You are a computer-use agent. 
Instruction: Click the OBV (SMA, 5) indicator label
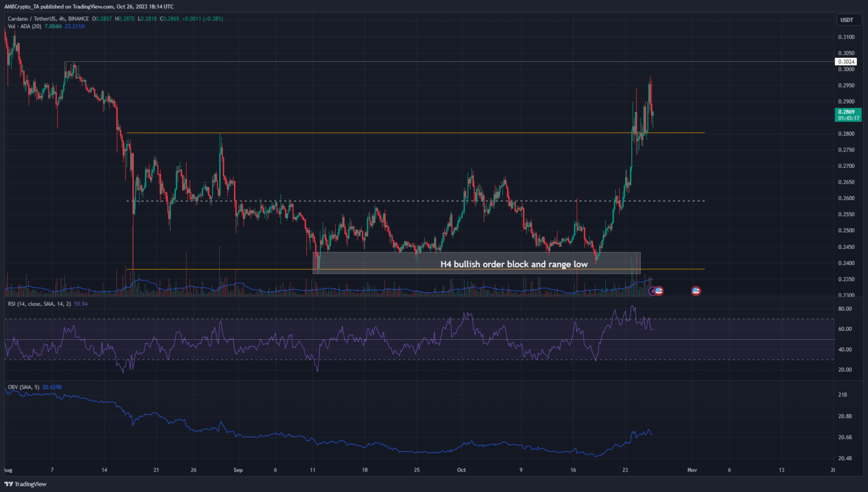click(24, 387)
